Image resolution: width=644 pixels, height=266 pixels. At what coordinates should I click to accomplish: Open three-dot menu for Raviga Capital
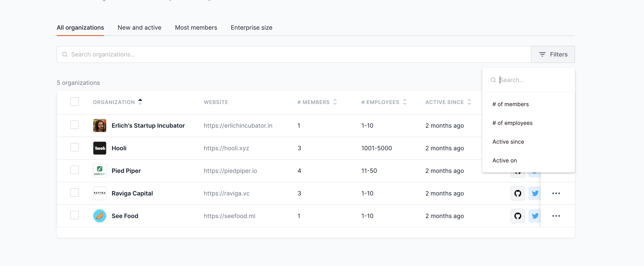click(x=556, y=193)
